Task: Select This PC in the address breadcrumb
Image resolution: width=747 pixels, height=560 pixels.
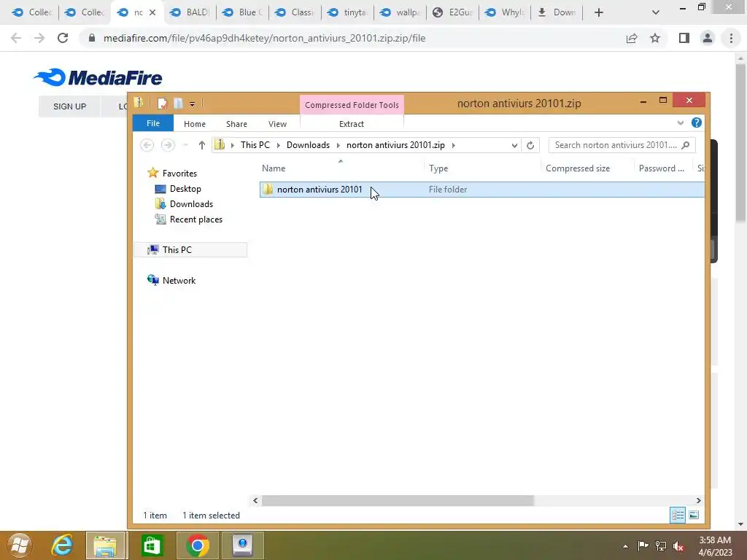Action: [x=255, y=145]
